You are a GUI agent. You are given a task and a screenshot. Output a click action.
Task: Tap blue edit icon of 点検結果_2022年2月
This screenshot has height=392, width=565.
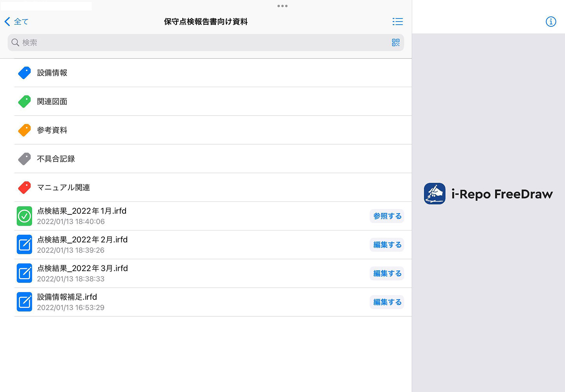24,245
